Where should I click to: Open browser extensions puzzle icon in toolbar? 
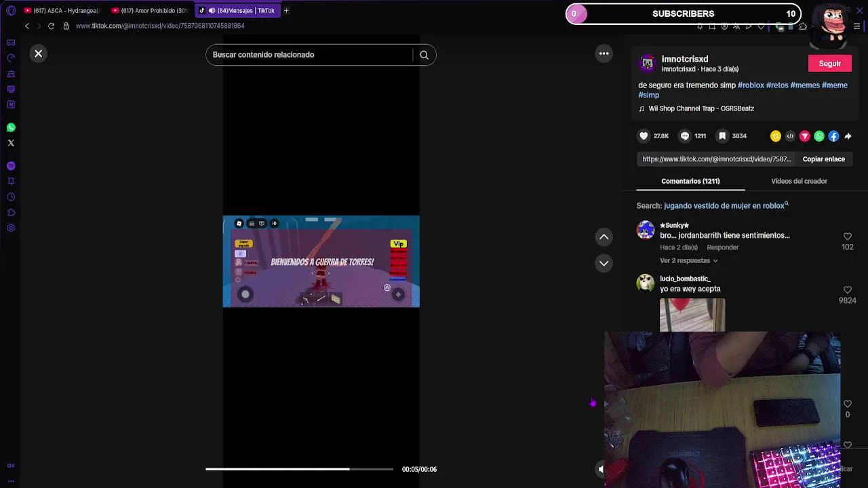point(803,26)
